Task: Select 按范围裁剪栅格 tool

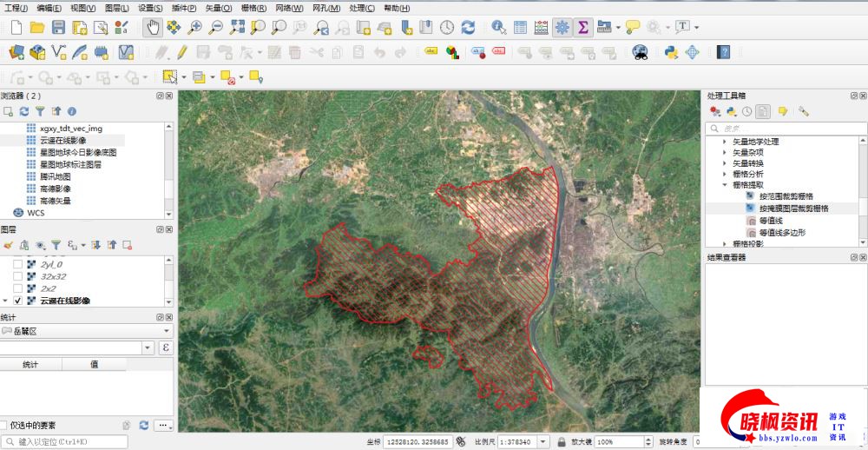Action: pyautogui.click(x=786, y=196)
